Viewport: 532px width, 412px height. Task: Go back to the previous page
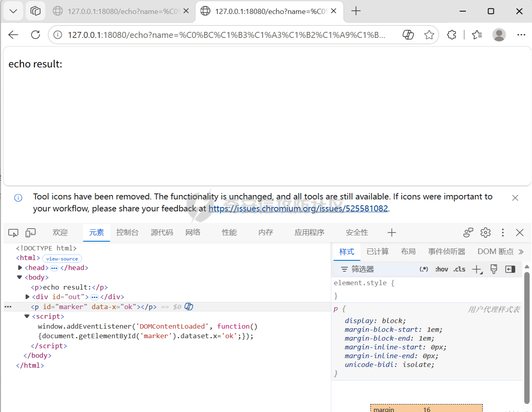[x=13, y=35]
